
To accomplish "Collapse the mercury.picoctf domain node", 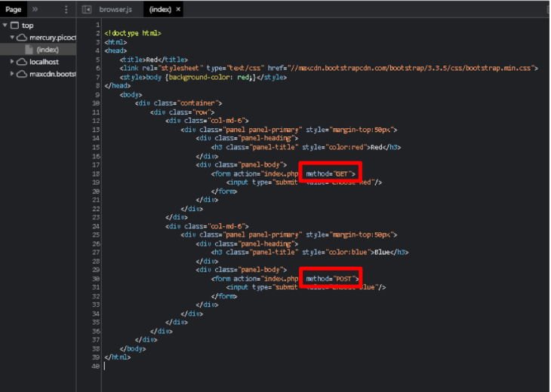I will coord(12,38).
